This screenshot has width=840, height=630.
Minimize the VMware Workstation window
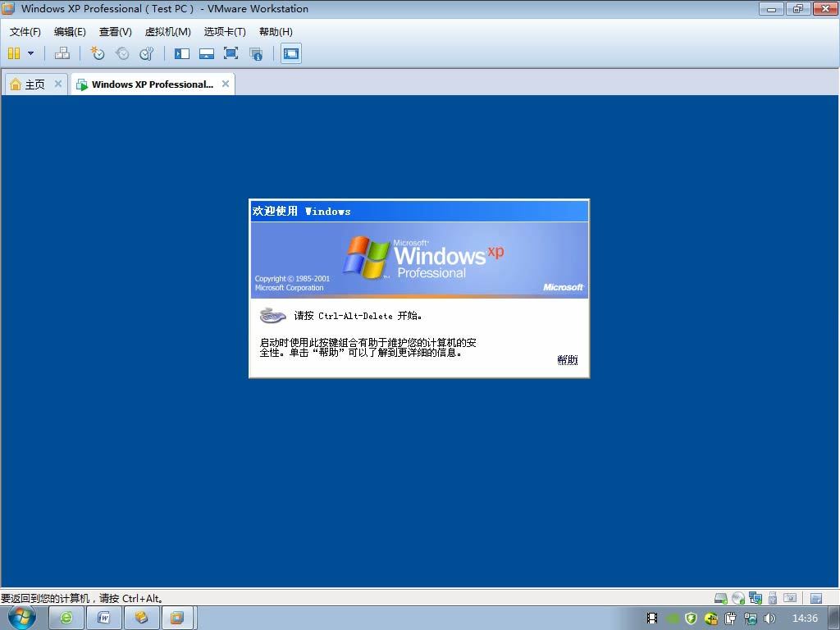[x=771, y=8]
